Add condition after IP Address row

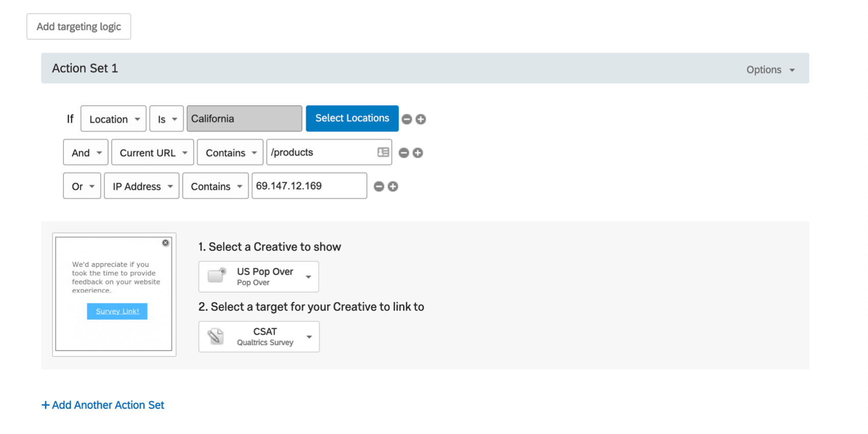pyautogui.click(x=393, y=186)
